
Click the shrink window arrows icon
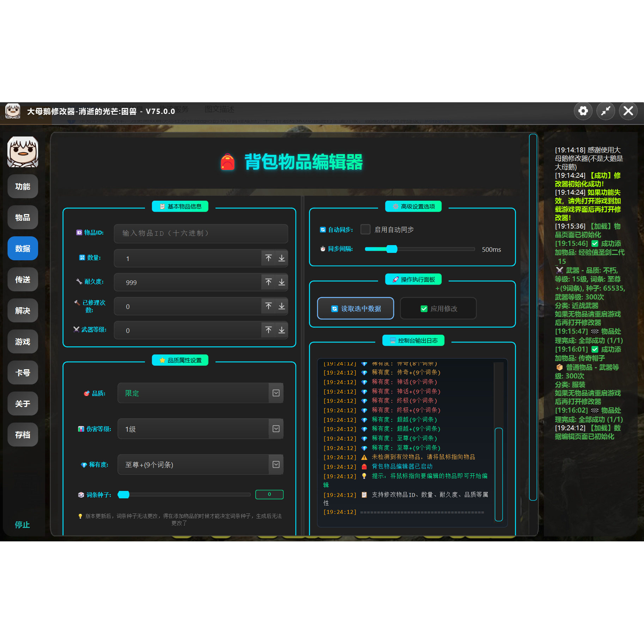point(606,111)
